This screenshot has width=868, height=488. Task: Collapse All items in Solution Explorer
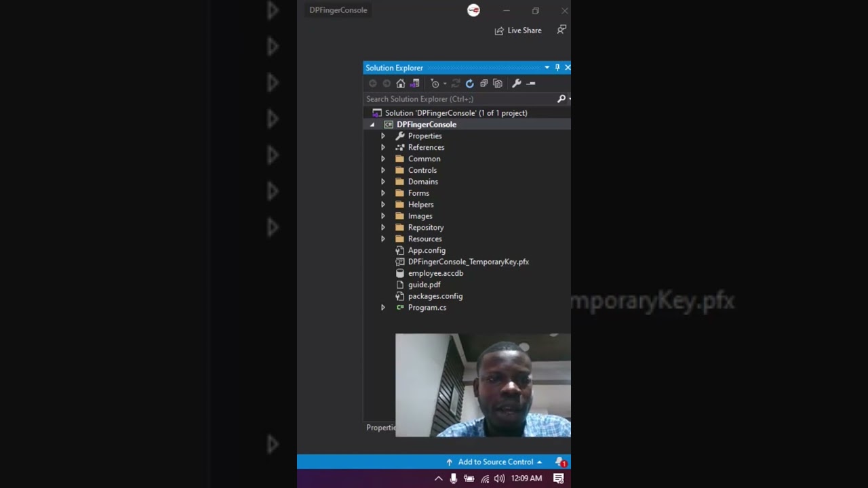484,83
